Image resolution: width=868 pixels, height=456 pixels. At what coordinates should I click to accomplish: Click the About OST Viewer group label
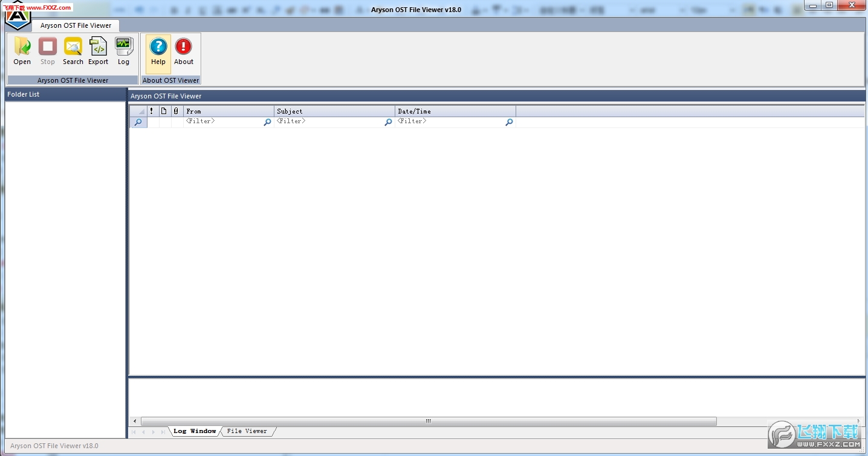coord(171,80)
